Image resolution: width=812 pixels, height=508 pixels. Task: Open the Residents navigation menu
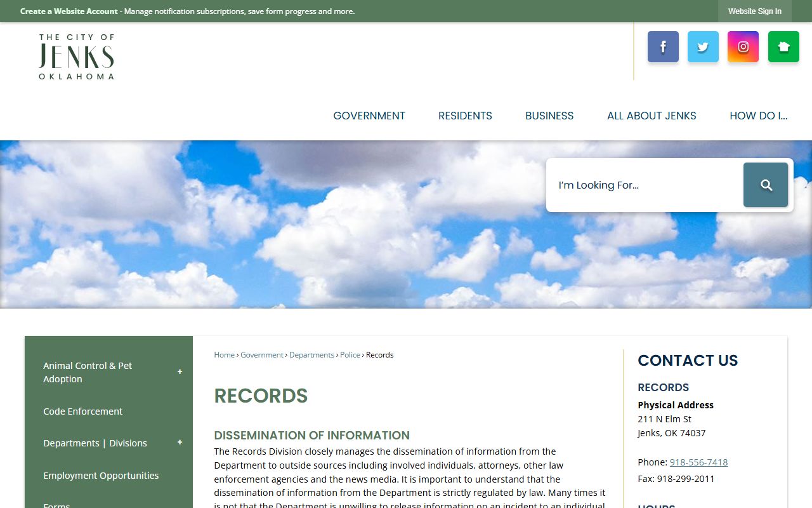465,116
